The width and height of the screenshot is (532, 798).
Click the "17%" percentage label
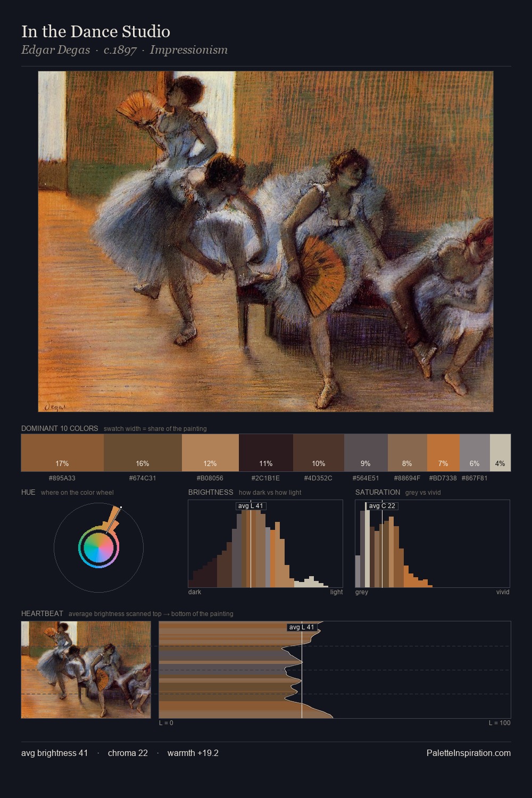coord(62,464)
